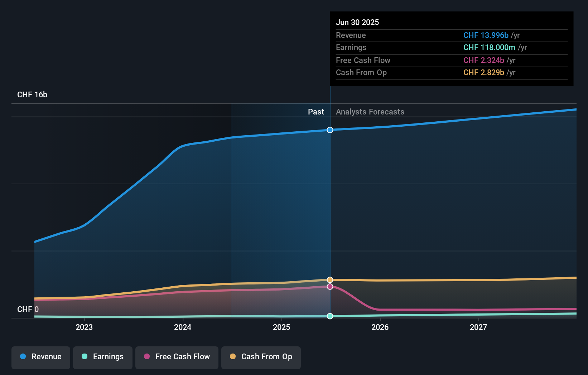588x375 pixels.
Task: Click the Free Cash Flow legend button
Action: tap(177, 357)
